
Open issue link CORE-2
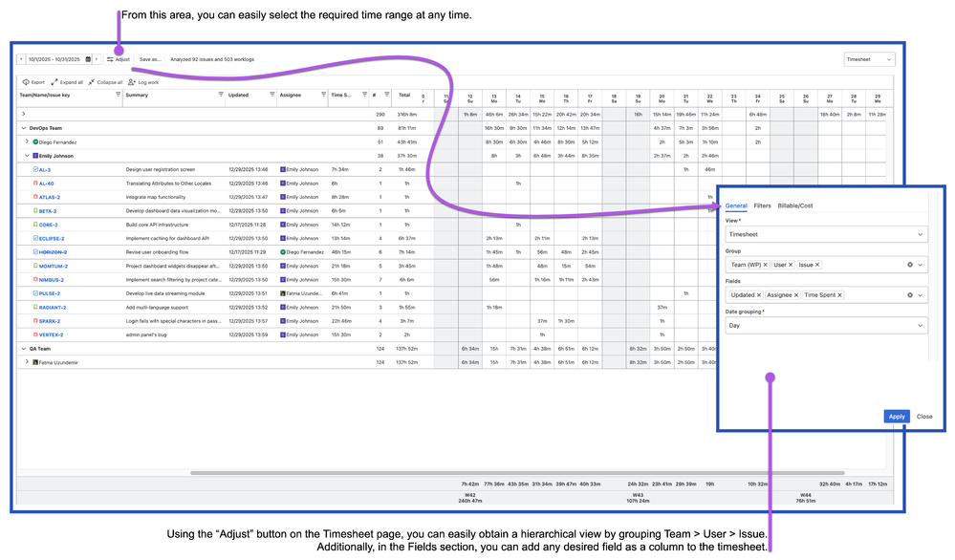[48, 225]
